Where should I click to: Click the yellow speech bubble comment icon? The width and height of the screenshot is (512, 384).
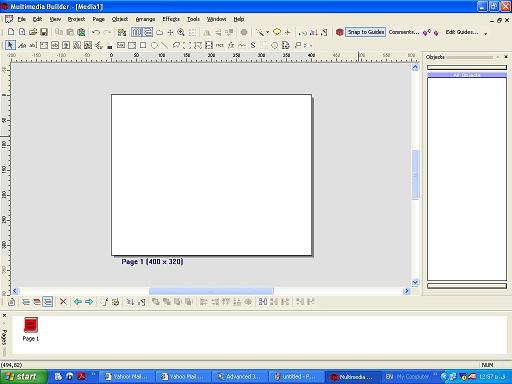pyautogui.click(x=277, y=32)
